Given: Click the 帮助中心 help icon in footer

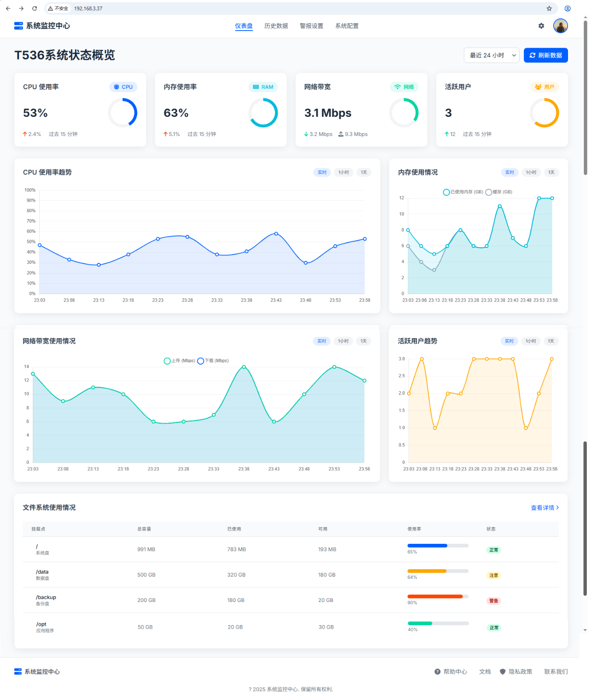Looking at the screenshot, I should tap(437, 672).
